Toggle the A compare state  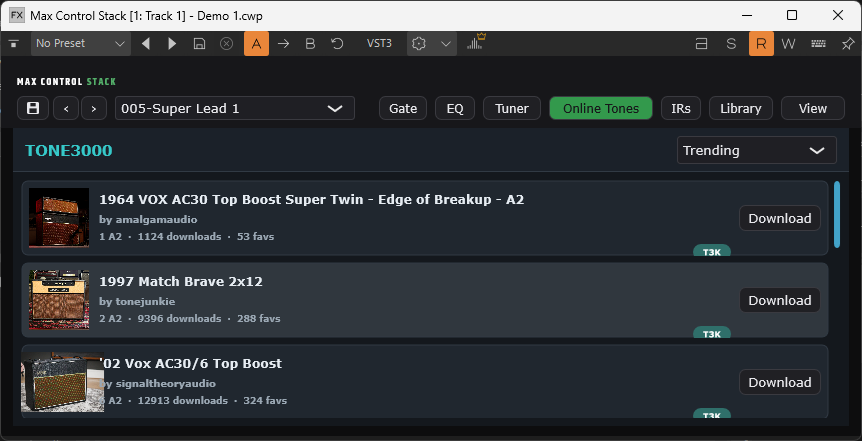point(256,43)
